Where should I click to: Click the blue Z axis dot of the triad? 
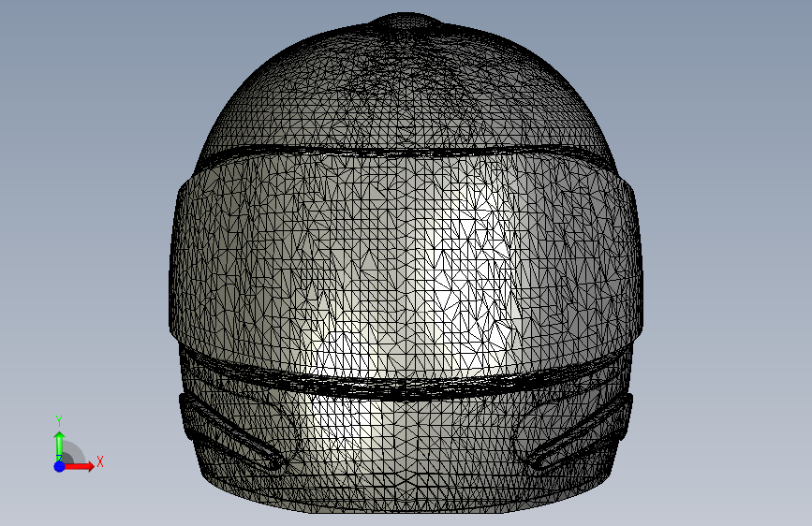click(x=59, y=466)
